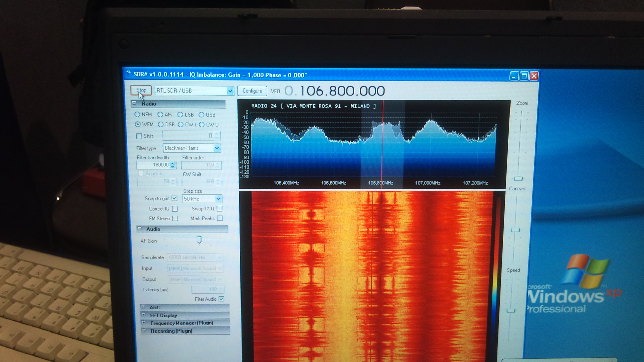Expand the AGC panel
This screenshot has height=362, width=644.
click(x=143, y=307)
